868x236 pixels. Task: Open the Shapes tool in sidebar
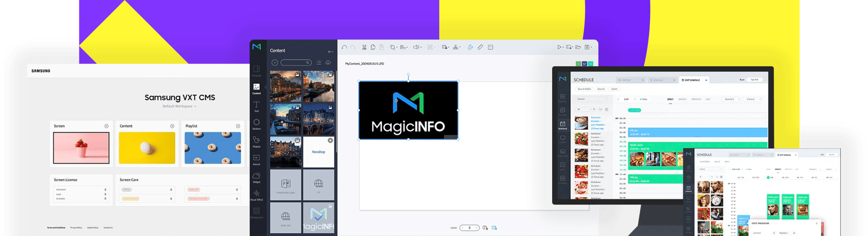(x=256, y=142)
